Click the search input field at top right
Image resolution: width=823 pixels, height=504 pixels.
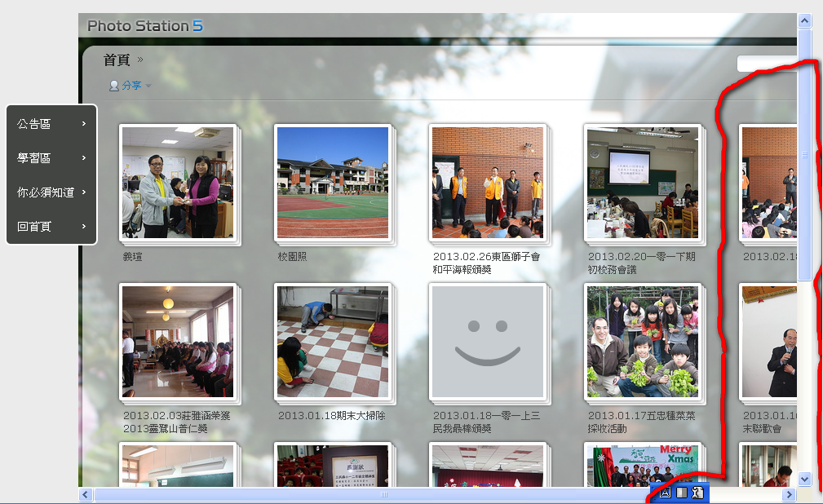[767, 64]
